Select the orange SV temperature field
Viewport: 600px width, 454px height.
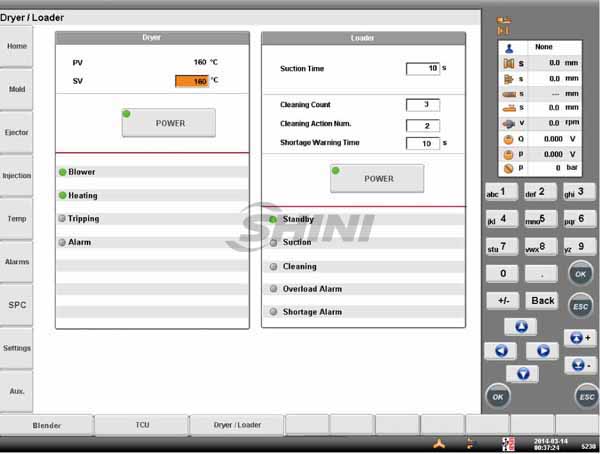(191, 81)
